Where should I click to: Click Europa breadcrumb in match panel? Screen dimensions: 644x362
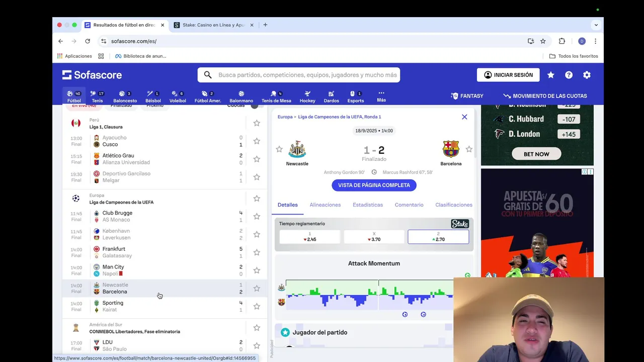coord(285,117)
